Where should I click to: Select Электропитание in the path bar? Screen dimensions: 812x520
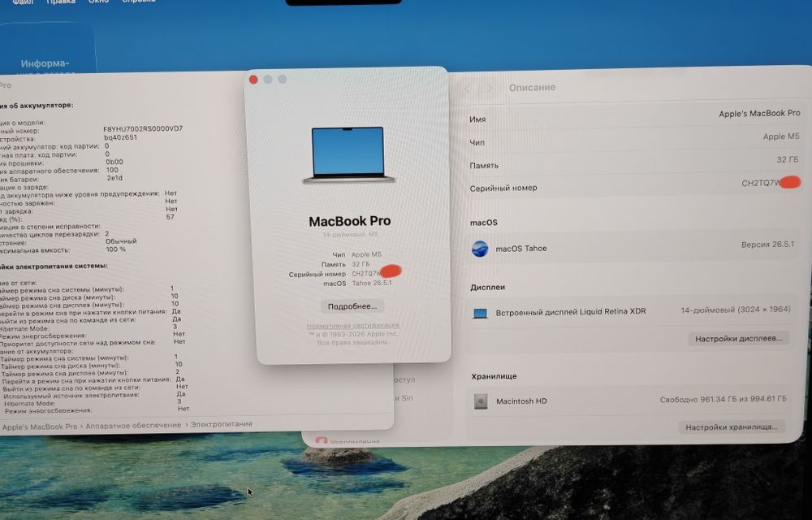click(x=222, y=424)
